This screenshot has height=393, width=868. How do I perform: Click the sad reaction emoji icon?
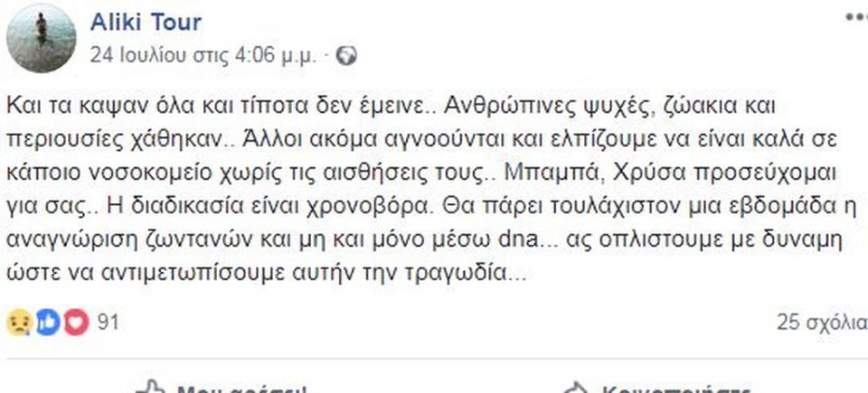click(x=18, y=323)
